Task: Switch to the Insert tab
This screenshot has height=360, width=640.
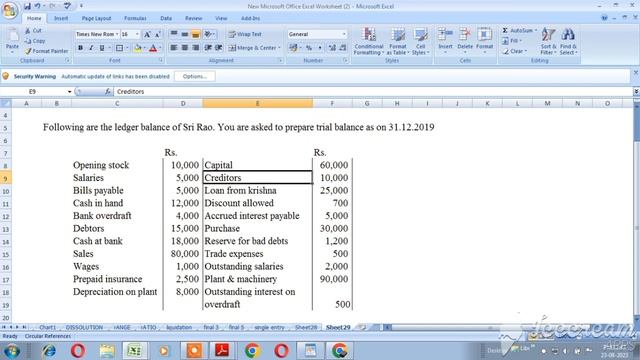Action: tap(61, 18)
